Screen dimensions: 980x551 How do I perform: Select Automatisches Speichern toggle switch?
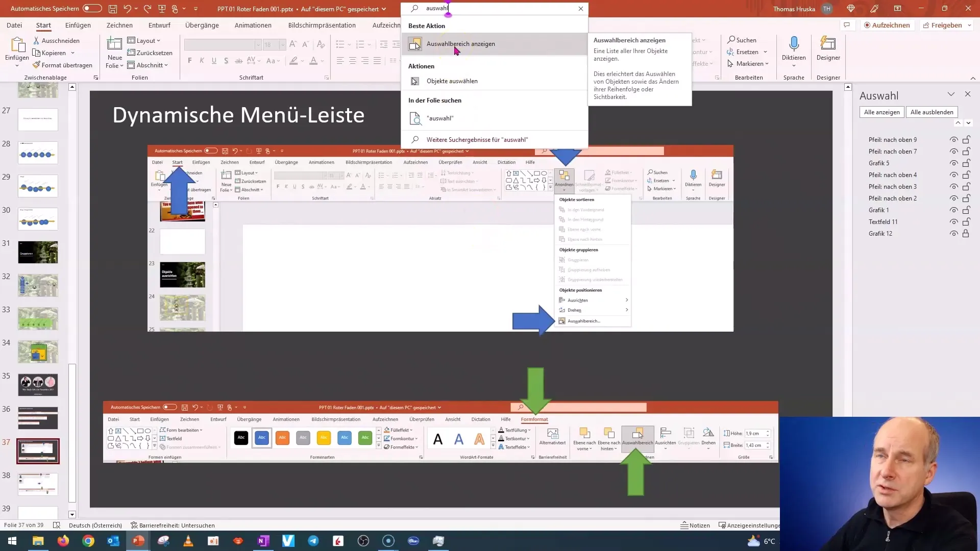[x=92, y=8]
